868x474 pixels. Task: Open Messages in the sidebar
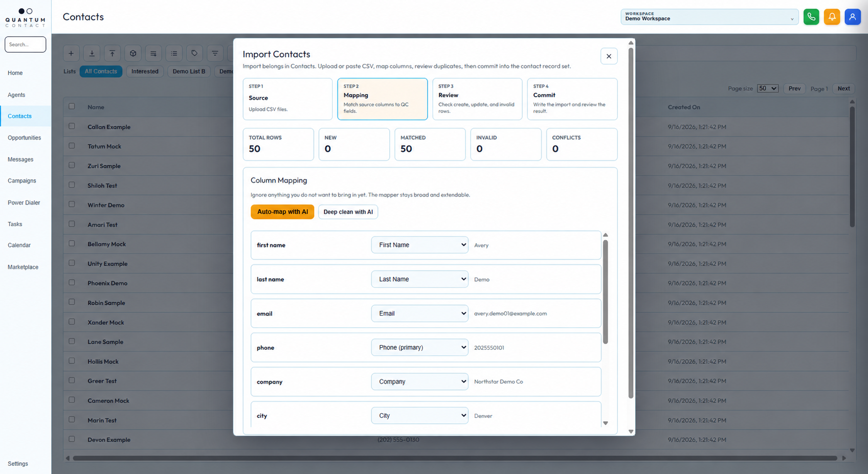coord(20,160)
